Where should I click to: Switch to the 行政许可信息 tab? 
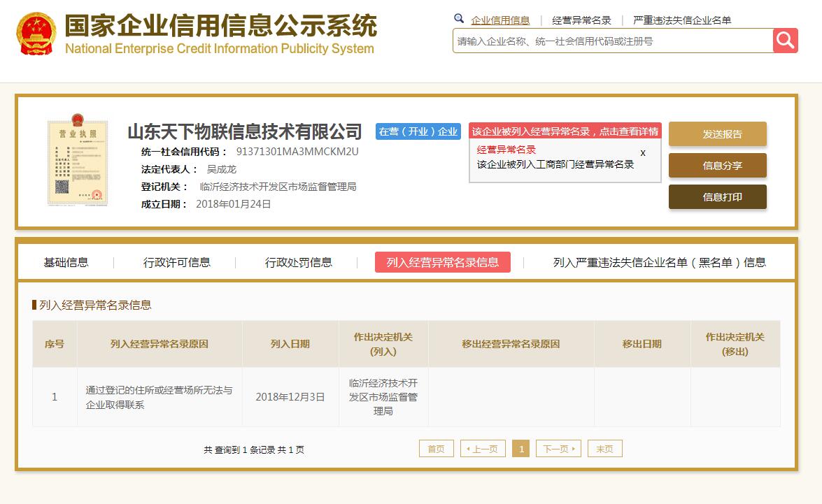[x=177, y=262]
